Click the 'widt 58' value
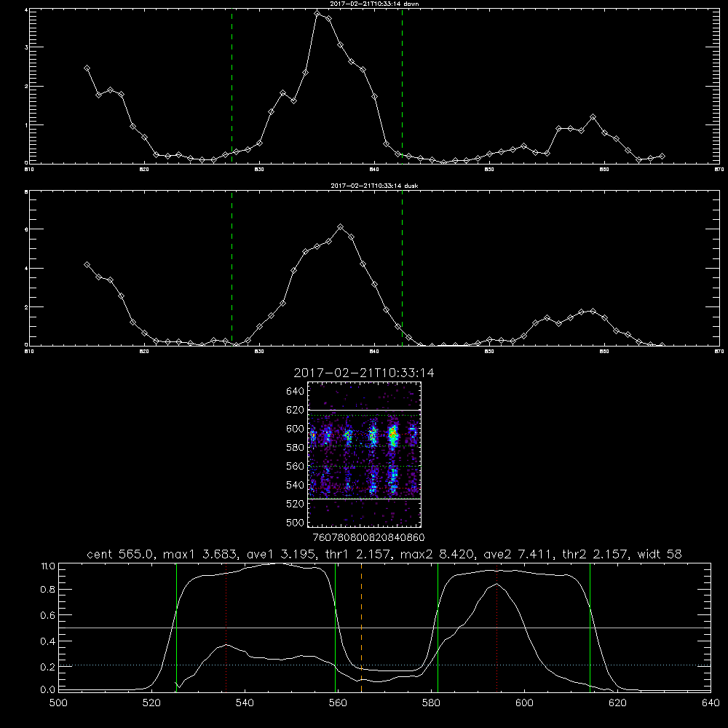 click(x=660, y=554)
